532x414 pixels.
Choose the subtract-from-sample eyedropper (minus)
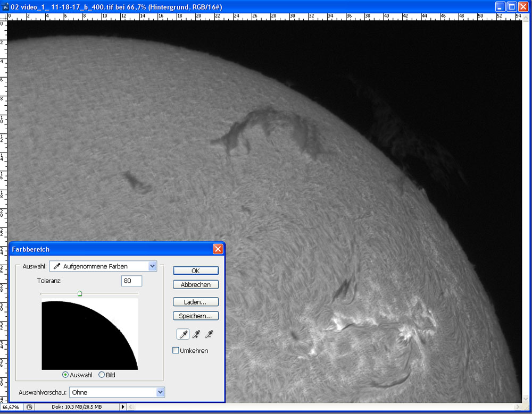coord(209,335)
